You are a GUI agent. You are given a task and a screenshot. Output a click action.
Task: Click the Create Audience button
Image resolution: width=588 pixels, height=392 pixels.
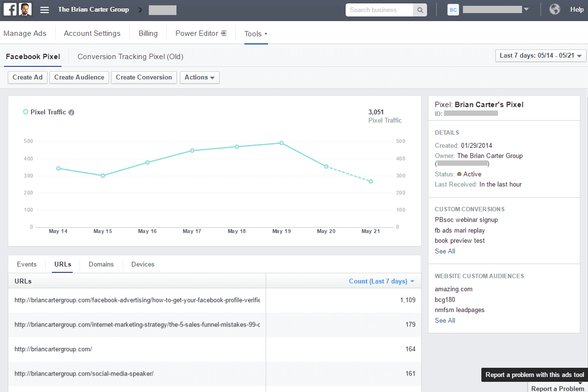(79, 78)
